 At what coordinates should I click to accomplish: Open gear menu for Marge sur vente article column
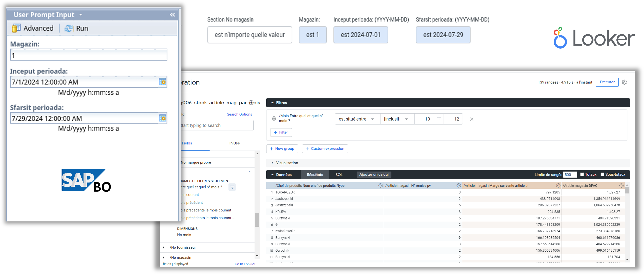558,185
